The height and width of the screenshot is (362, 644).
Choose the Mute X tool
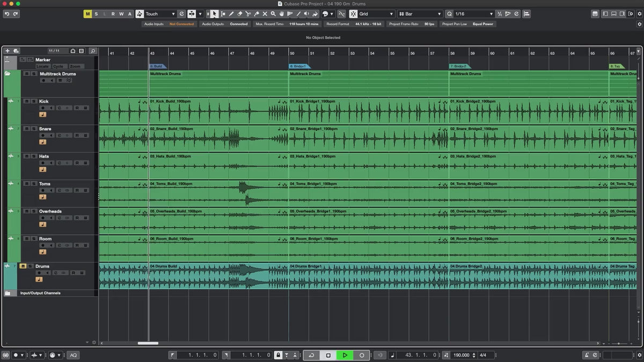265,14
